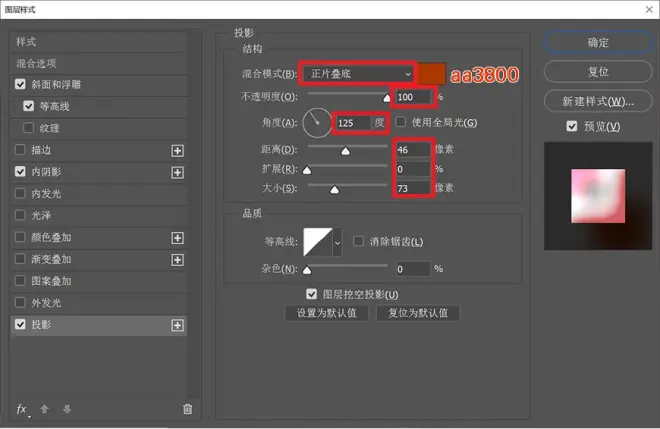Image resolution: width=660 pixels, height=429 pixels.
Task: Click the 距离 value field
Action: click(x=413, y=149)
